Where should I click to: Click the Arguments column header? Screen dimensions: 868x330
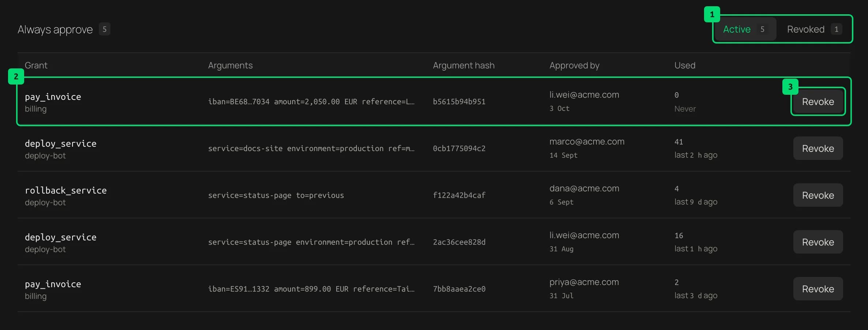[230, 65]
